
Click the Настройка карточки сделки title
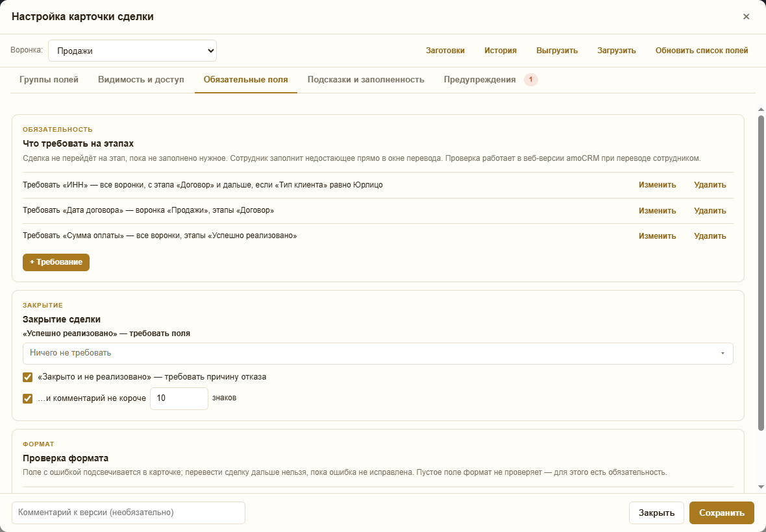click(82, 17)
